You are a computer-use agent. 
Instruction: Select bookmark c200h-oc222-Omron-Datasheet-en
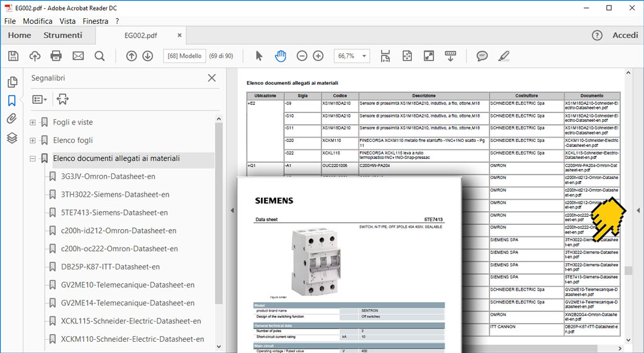(119, 249)
